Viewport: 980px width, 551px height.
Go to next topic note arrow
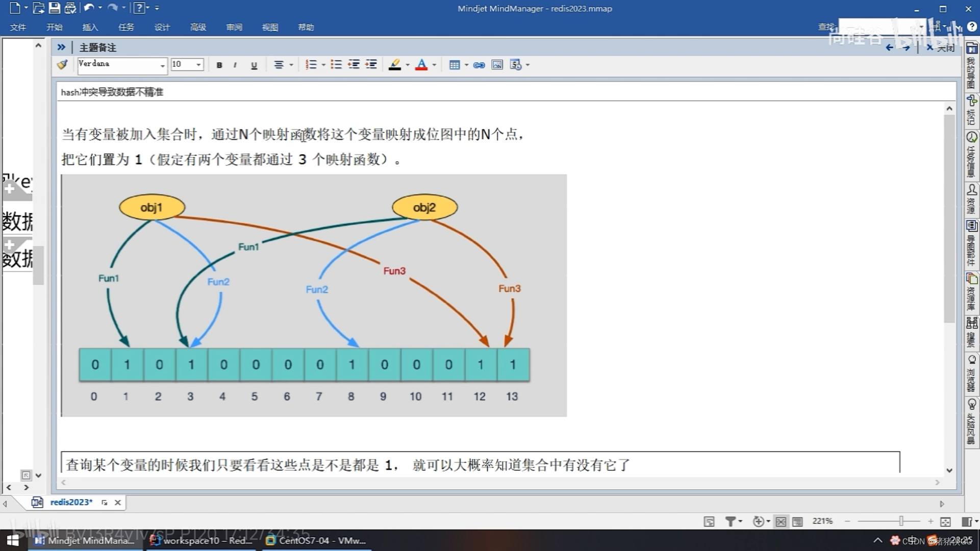906,47
